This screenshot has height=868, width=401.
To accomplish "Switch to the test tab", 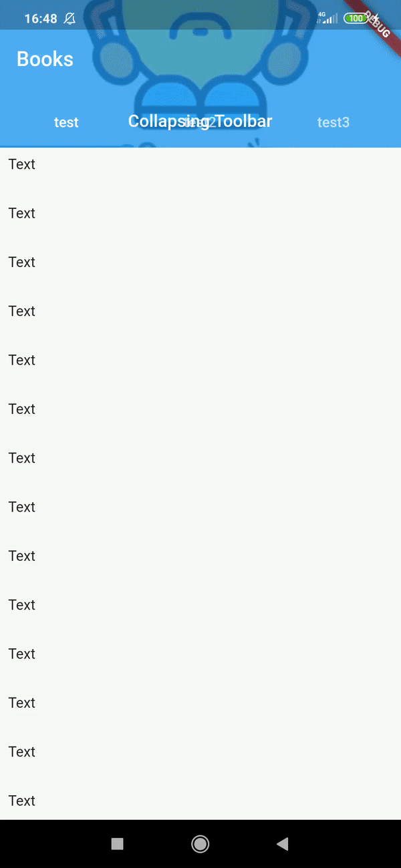I will point(66,122).
